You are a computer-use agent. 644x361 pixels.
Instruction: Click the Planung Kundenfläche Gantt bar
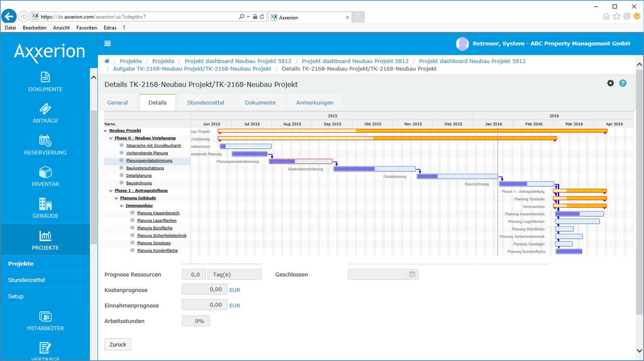pos(569,252)
